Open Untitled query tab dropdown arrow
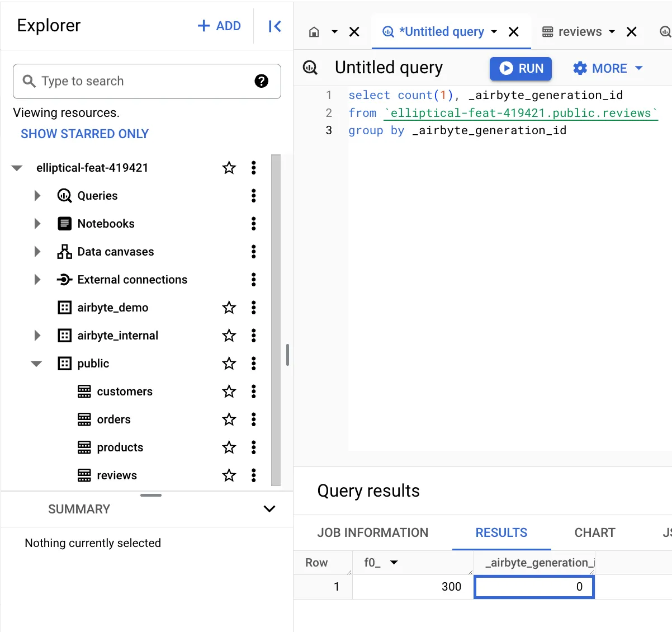 494,32
